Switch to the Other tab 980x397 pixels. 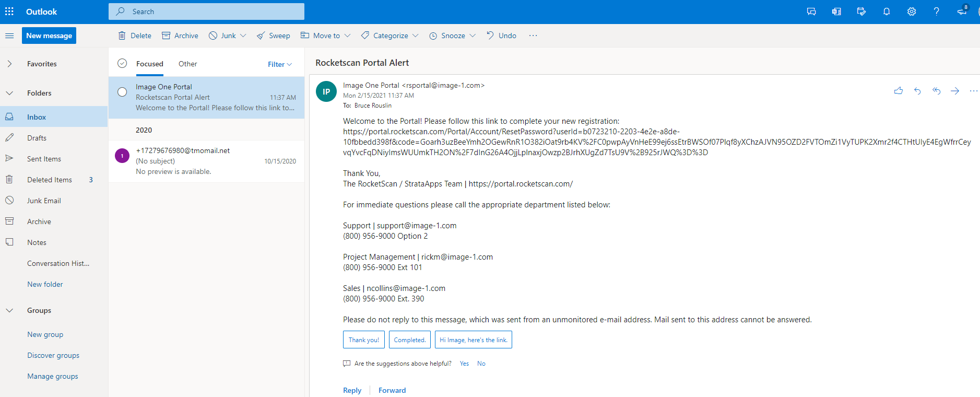click(x=188, y=64)
